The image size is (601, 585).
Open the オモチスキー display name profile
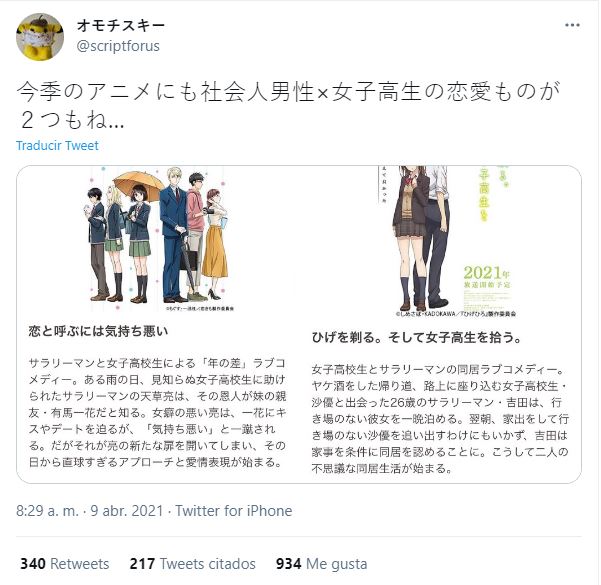pos(120,26)
